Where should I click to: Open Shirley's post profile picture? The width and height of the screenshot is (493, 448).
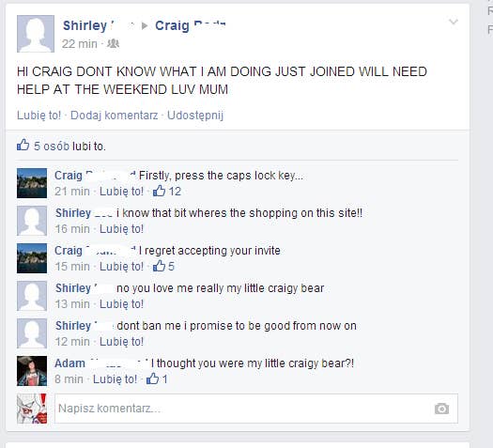pyautogui.click(x=36, y=34)
